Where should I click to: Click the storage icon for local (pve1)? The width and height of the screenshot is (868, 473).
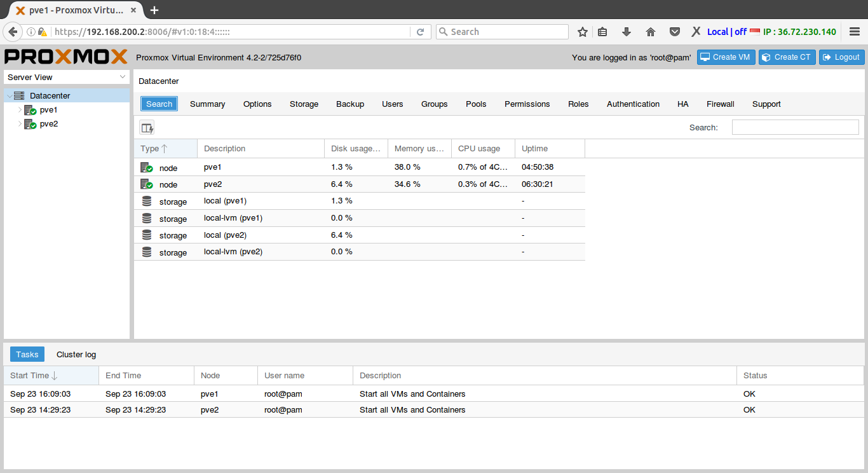(147, 202)
